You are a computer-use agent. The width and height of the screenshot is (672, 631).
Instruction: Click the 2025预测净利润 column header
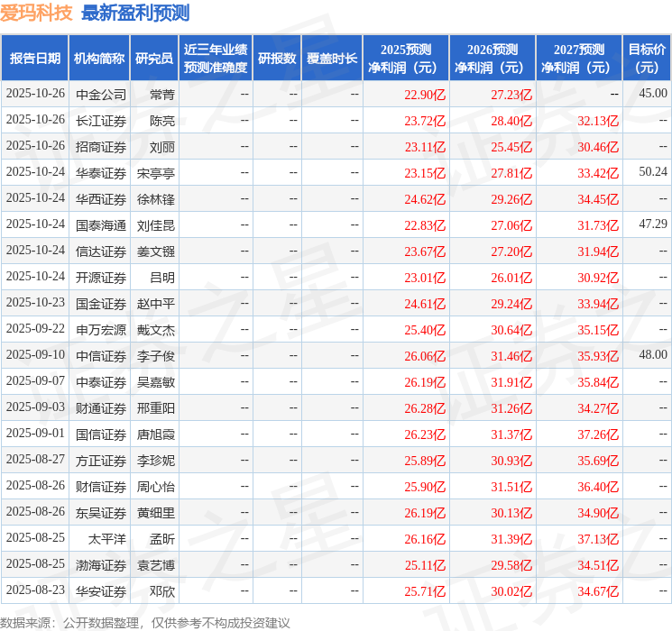(x=405, y=58)
